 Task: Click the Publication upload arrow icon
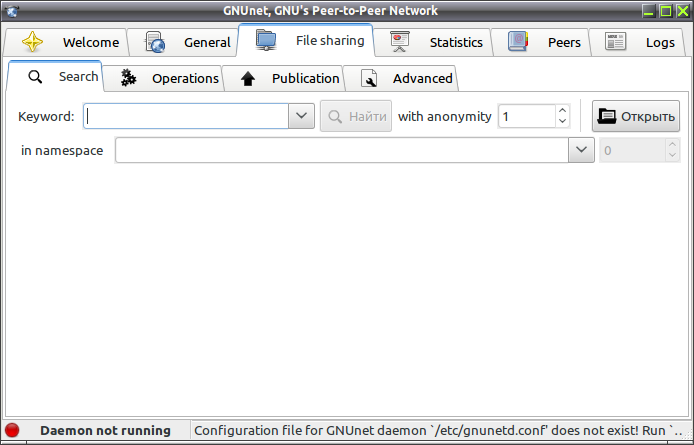tap(248, 79)
